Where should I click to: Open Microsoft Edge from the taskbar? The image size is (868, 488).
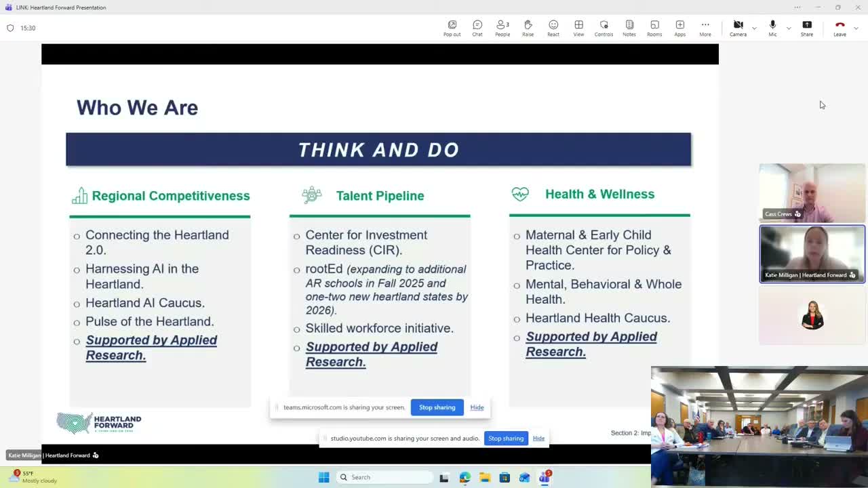465,477
